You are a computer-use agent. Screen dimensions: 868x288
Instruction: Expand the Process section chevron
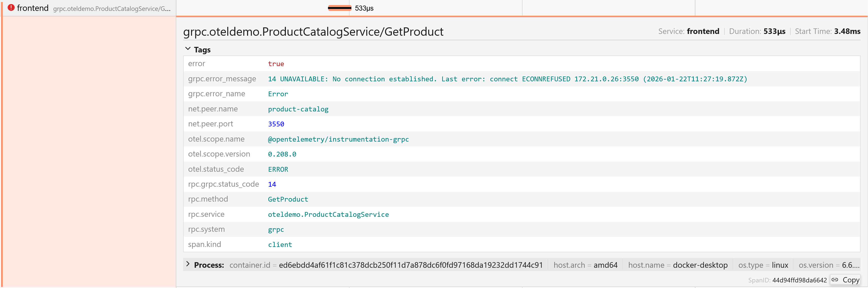[x=188, y=264]
